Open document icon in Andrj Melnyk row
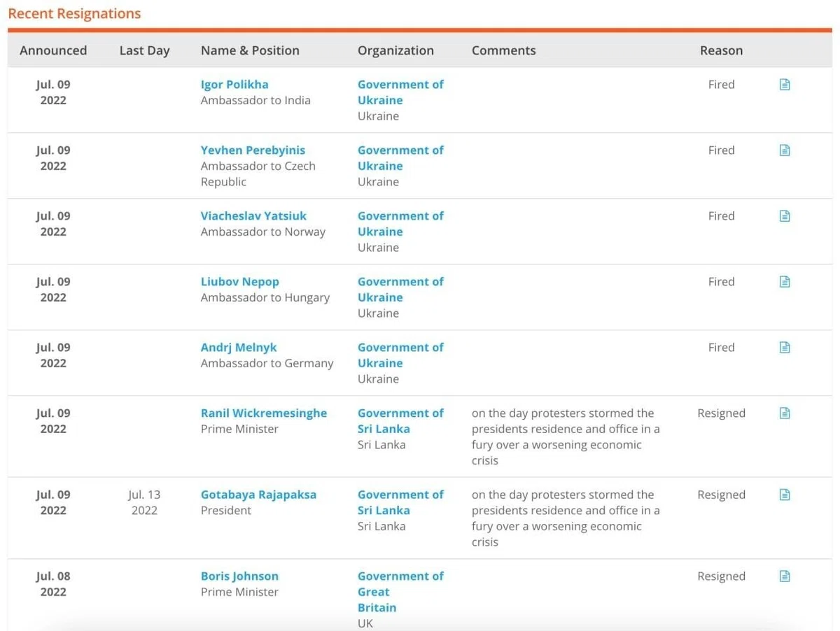This screenshot has width=840, height=631. click(785, 348)
